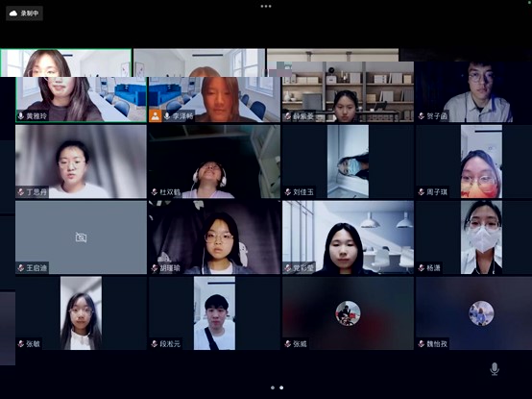Click the muted mic icon beside 刘佳玉

[x=288, y=192]
